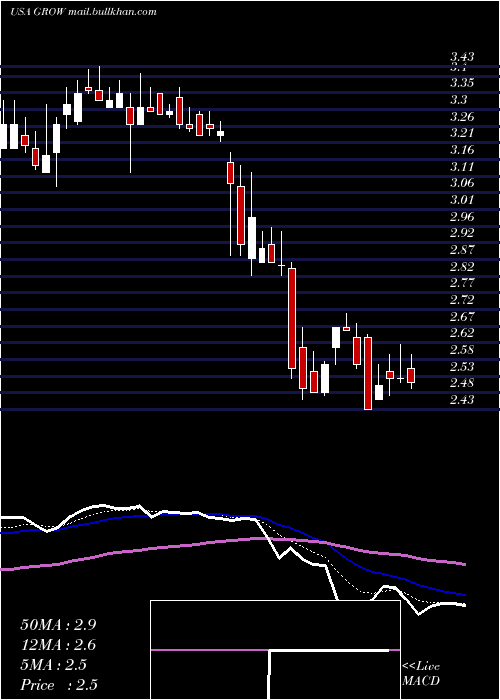500x700 pixels.
Task: Click the 3.01 price axis label
Action: [462, 200]
